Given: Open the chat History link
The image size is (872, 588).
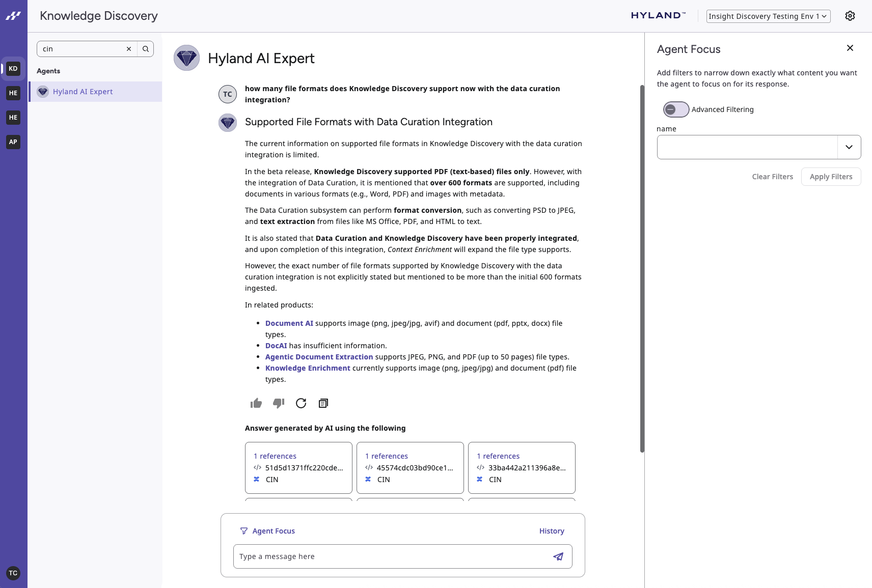Looking at the screenshot, I should coord(552,531).
